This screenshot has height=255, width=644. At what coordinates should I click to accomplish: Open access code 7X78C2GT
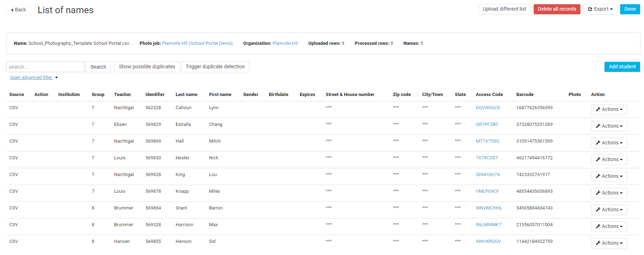coord(487,158)
